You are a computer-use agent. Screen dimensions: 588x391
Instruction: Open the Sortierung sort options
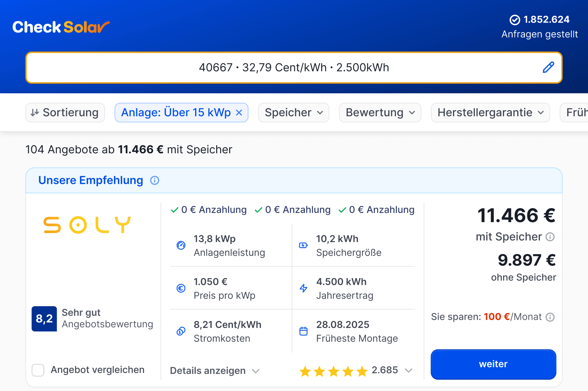65,113
